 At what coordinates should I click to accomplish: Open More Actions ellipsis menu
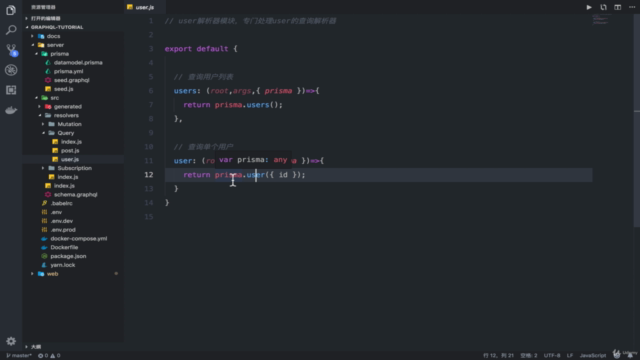click(632, 7)
